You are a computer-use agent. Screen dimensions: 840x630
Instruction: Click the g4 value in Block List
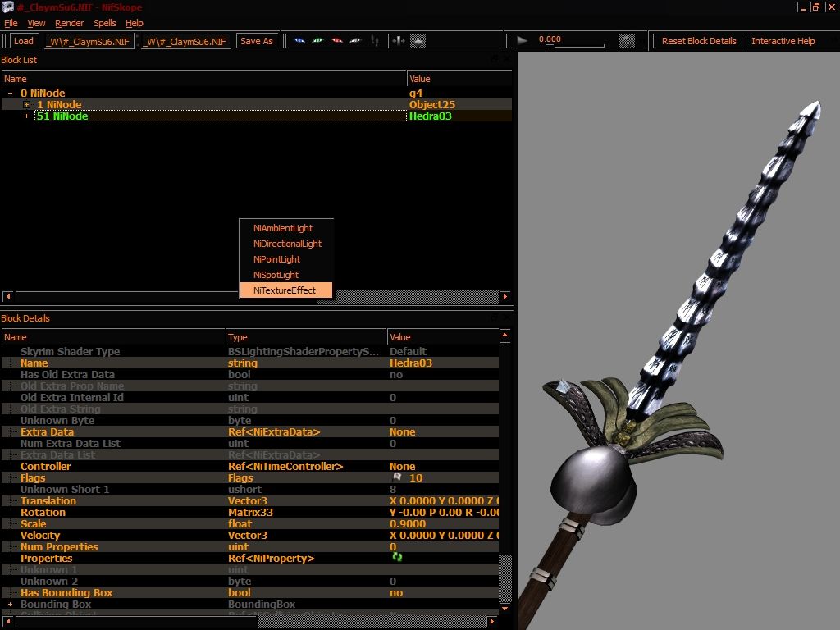pos(416,94)
